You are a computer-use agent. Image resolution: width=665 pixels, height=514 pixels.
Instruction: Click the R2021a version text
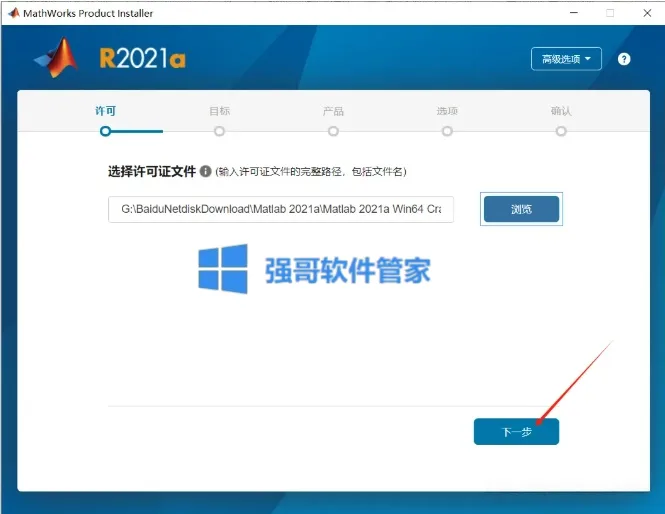point(142,58)
